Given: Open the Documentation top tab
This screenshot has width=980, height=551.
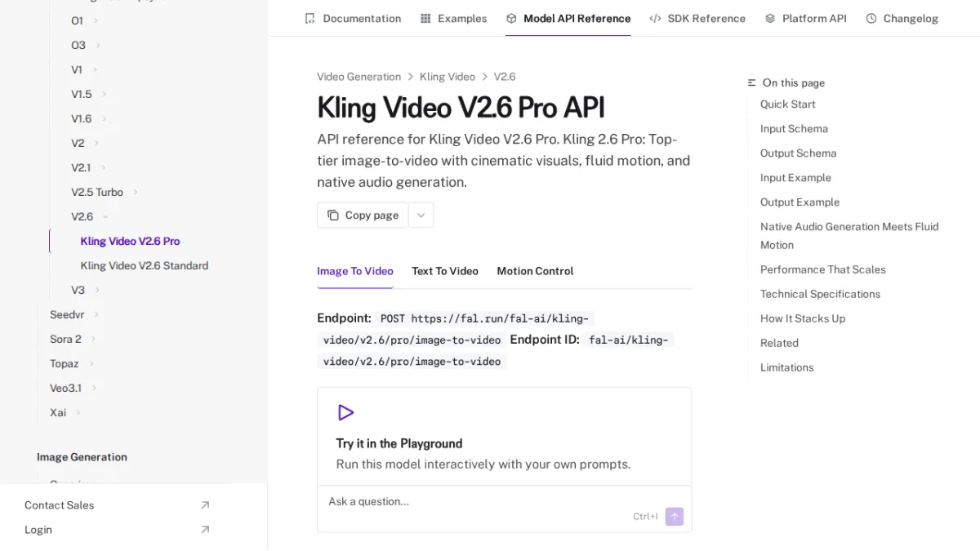Looking at the screenshot, I should click(353, 18).
